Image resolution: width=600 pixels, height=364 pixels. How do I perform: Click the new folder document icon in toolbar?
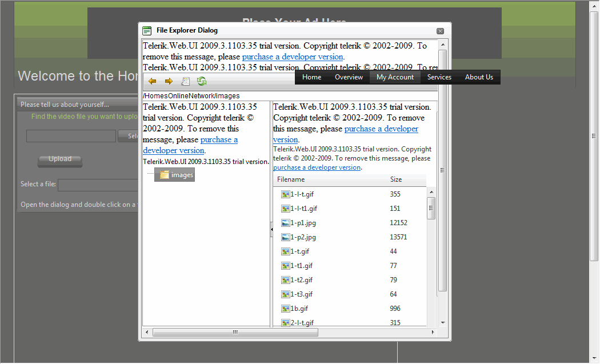click(x=185, y=81)
